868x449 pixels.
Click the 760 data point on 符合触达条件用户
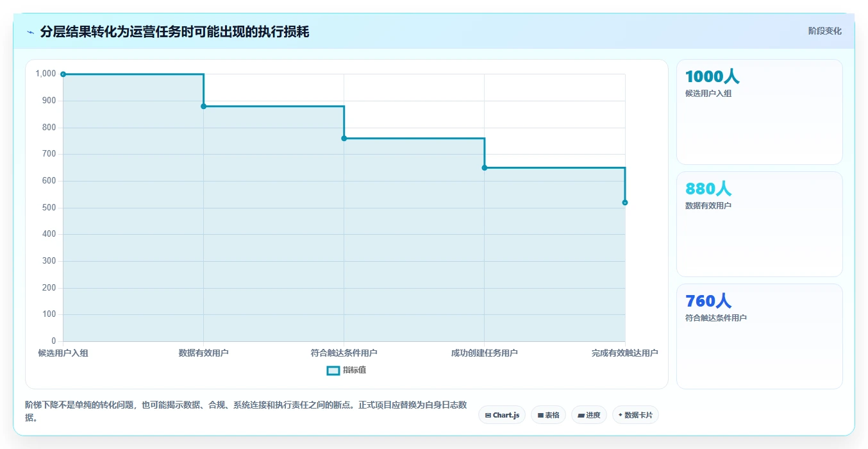tap(344, 139)
